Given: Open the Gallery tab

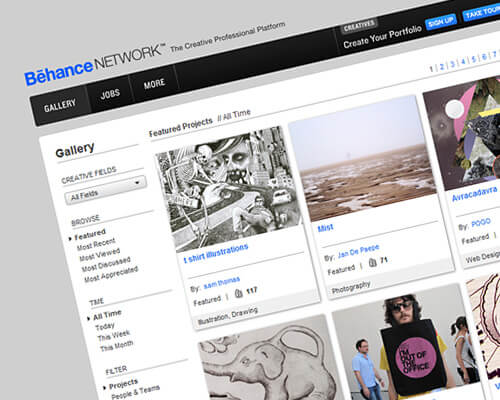Looking at the screenshot, I should pyautogui.click(x=60, y=106).
